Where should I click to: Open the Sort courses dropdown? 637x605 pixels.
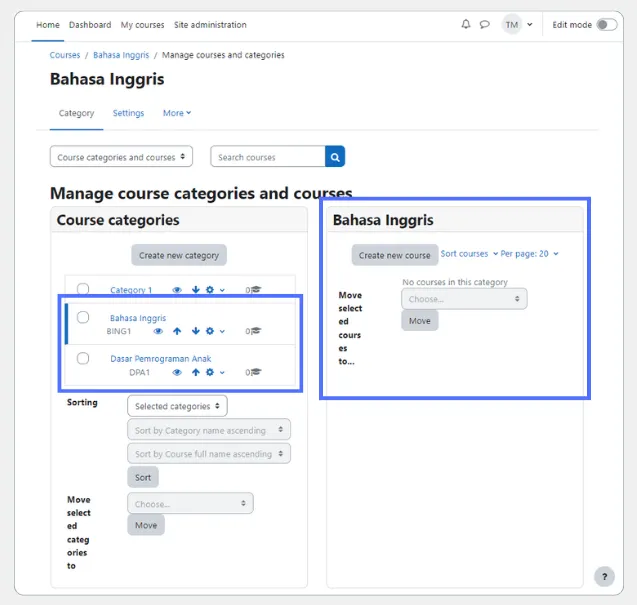point(469,254)
